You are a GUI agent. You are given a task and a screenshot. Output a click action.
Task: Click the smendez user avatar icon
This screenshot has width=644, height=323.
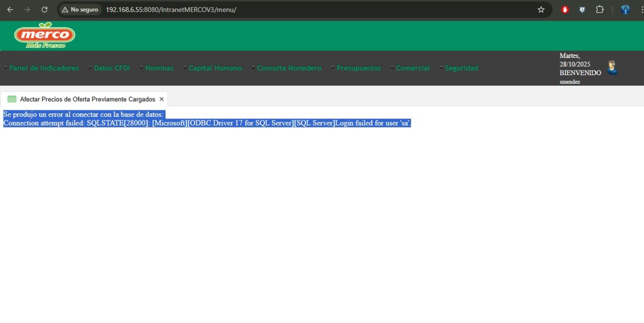pos(612,68)
